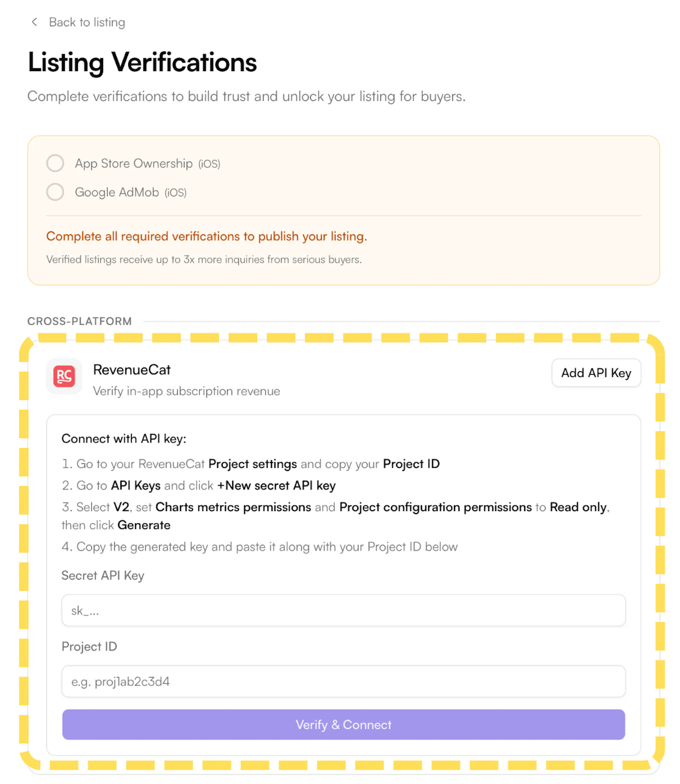The height and width of the screenshot is (784, 680).
Task: Click the bold 'Project settings' text in step 1
Action: [x=253, y=464]
